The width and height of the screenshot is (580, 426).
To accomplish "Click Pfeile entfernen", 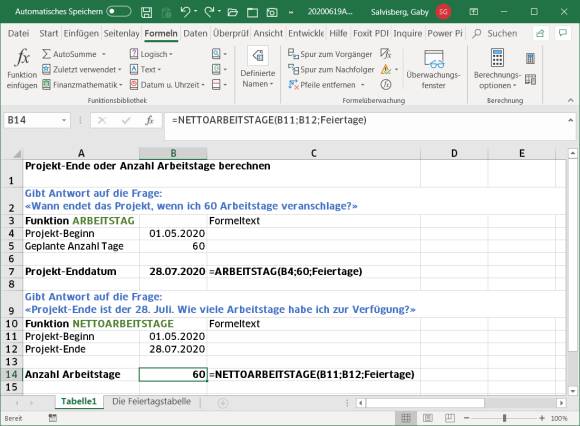I will (x=322, y=85).
